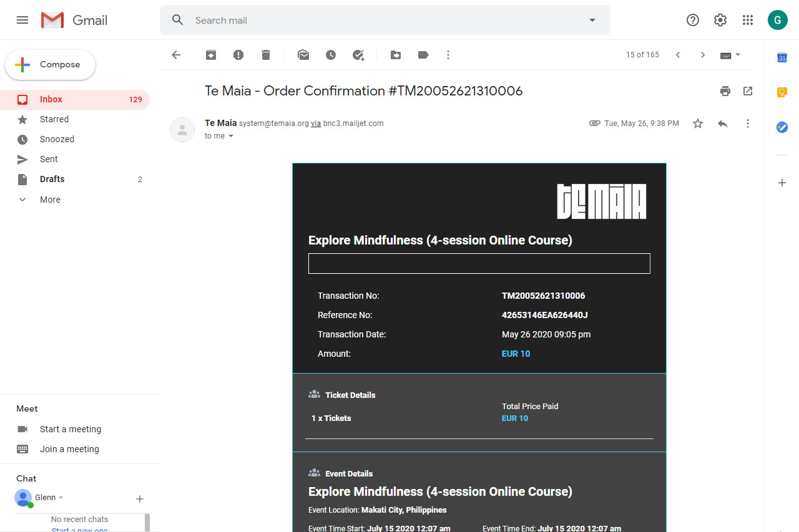This screenshot has height=532, width=799.
Task: Open the Snoozed folder
Action: click(75, 139)
